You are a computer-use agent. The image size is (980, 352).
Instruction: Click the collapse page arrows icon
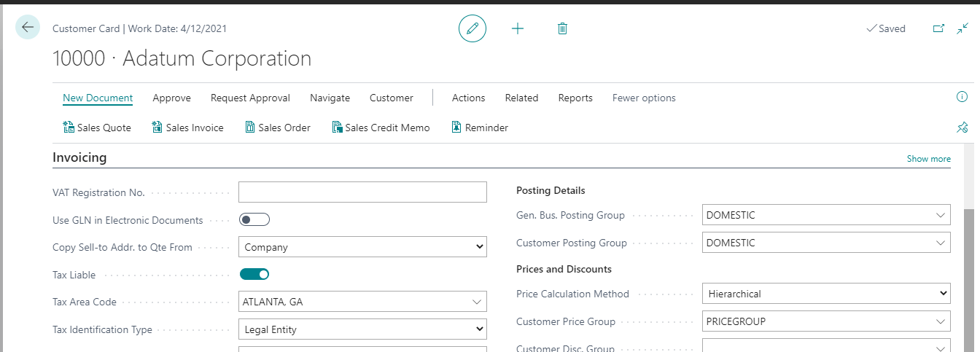[x=962, y=28]
